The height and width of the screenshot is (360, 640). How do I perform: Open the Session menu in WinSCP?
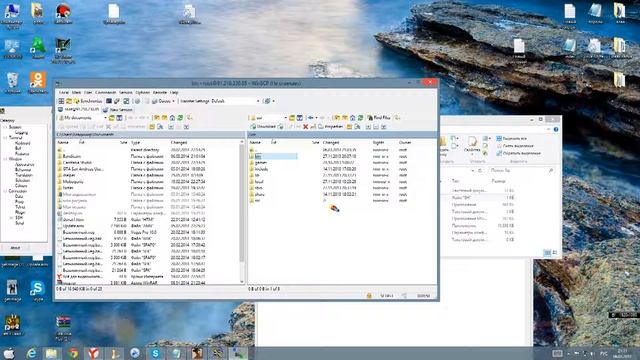(x=126, y=93)
